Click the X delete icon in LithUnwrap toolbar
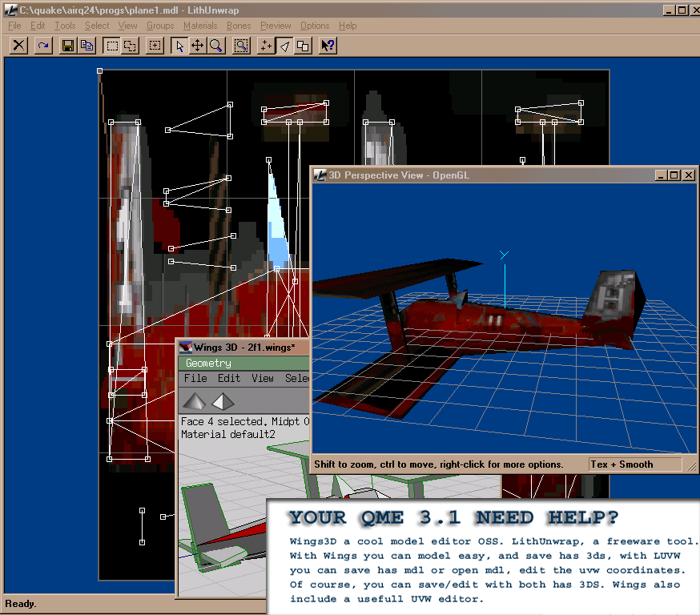Screen dimensions: 700x615 (19, 46)
